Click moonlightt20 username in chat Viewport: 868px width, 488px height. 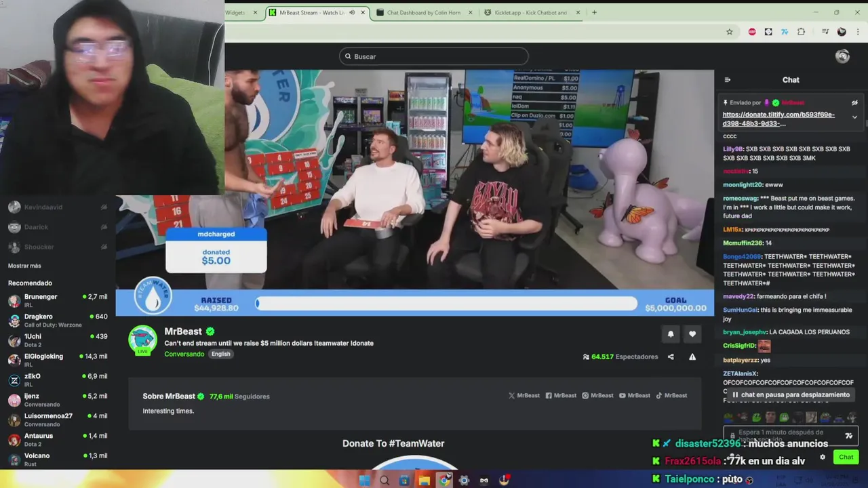click(x=743, y=184)
